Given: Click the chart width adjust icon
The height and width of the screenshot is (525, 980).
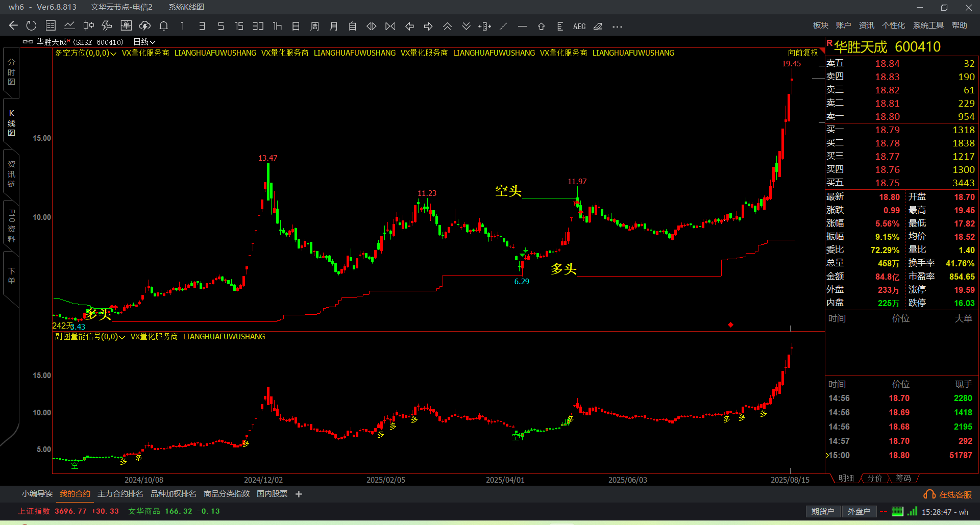Looking at the screenshot, I should point(485,26).
